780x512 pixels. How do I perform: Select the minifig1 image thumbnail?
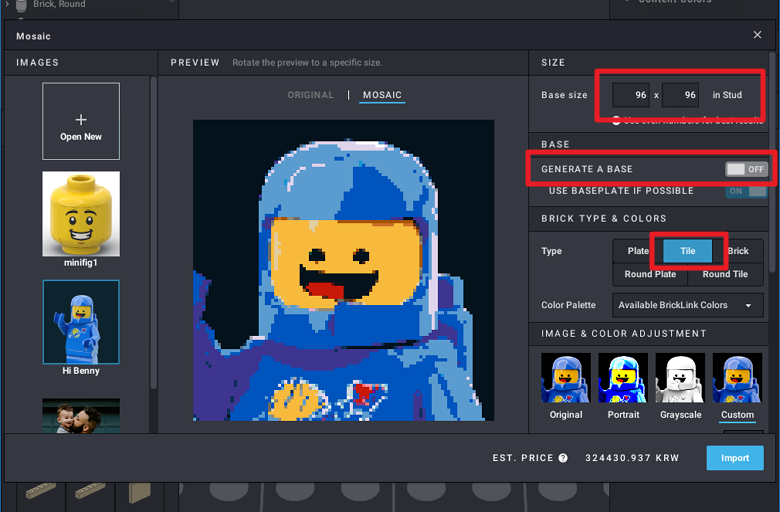click(x=81, y=213)
